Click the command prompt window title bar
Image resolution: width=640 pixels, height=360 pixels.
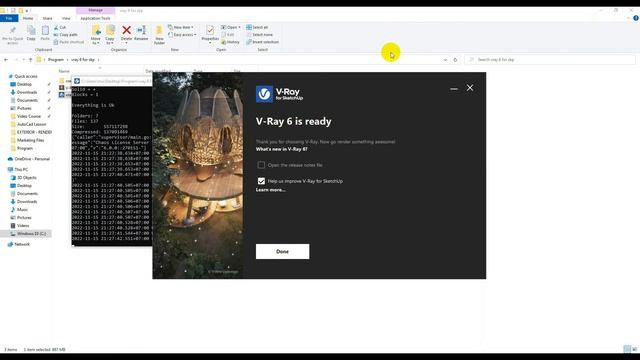[x=113, y=81]
